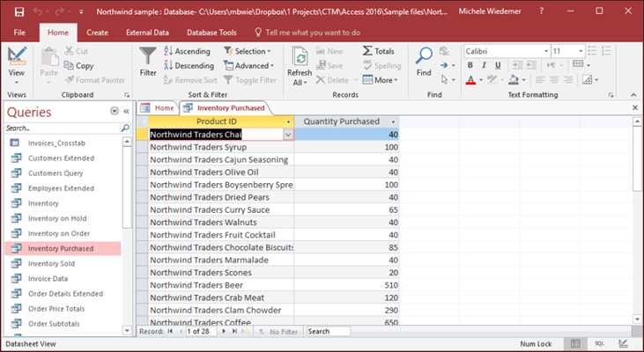Screen dimensions: 644x352
Task: Click the Help question mark icon
Action: click(541, 11)
